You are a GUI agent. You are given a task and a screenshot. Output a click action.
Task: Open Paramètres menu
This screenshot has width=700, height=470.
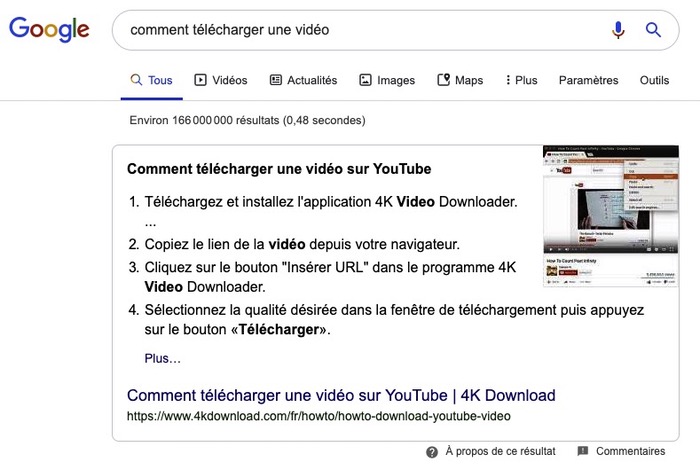point(588,80)
